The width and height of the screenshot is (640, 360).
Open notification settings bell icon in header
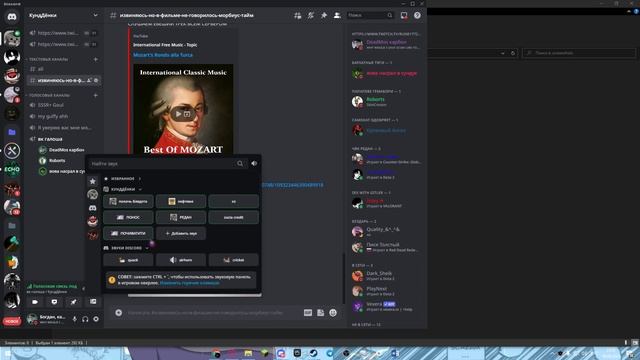click(x=311, y=16)
